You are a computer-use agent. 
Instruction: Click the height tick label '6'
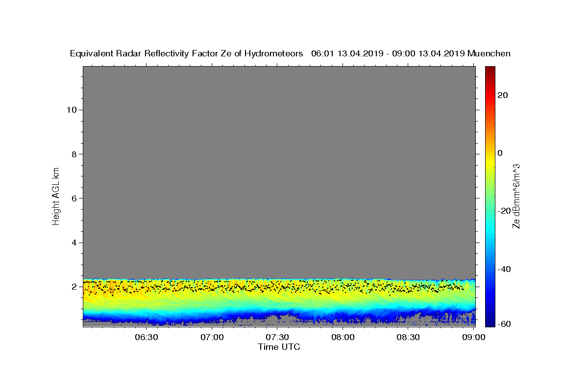pos(73,198)
